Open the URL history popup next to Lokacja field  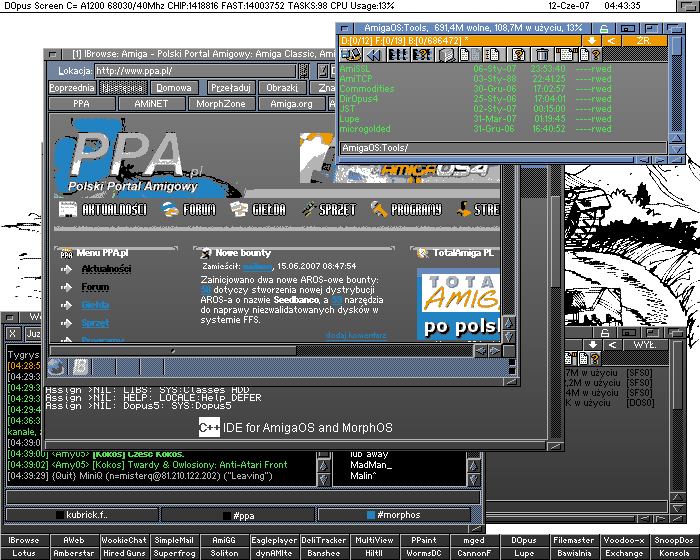304,71
